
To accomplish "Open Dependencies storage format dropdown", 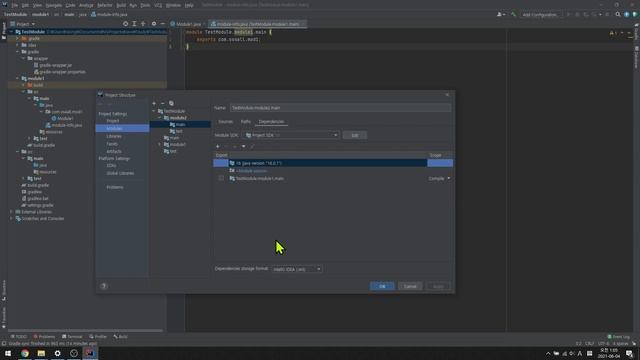I will 297,269.
